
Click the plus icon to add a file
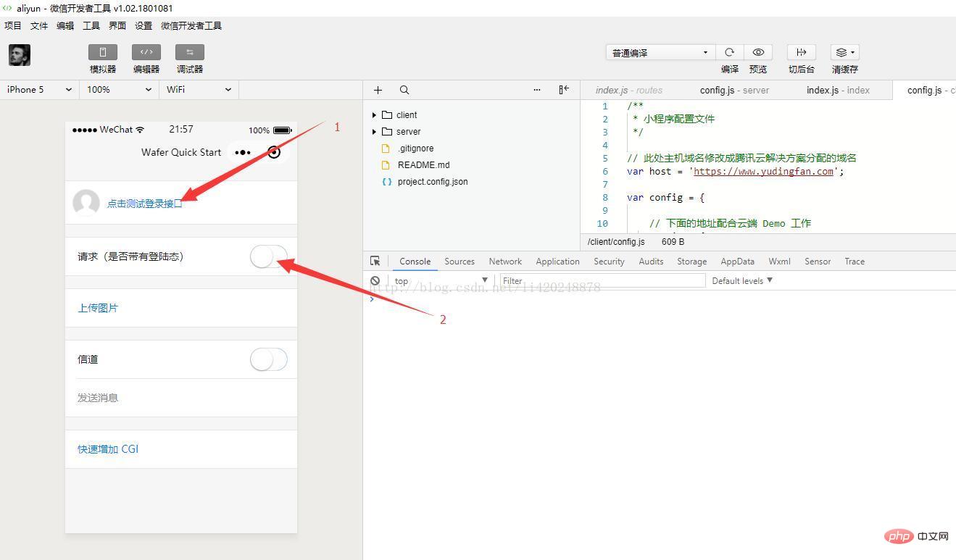378,90
